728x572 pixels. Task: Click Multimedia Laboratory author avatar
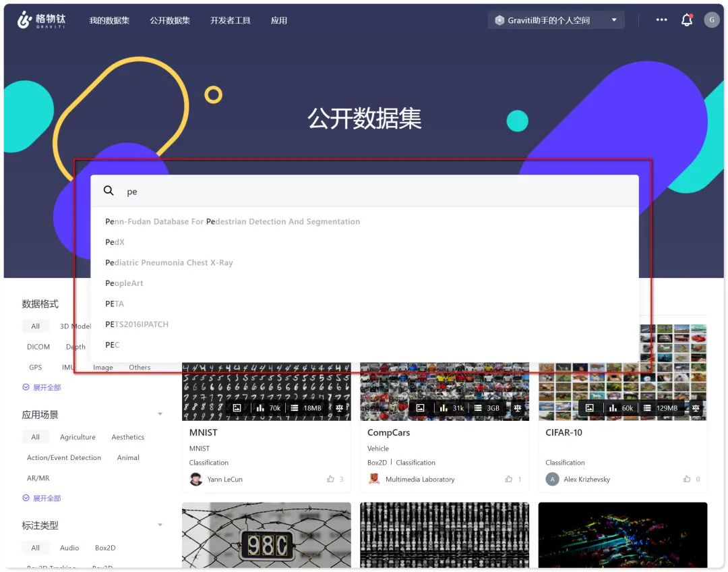[374, 479]
